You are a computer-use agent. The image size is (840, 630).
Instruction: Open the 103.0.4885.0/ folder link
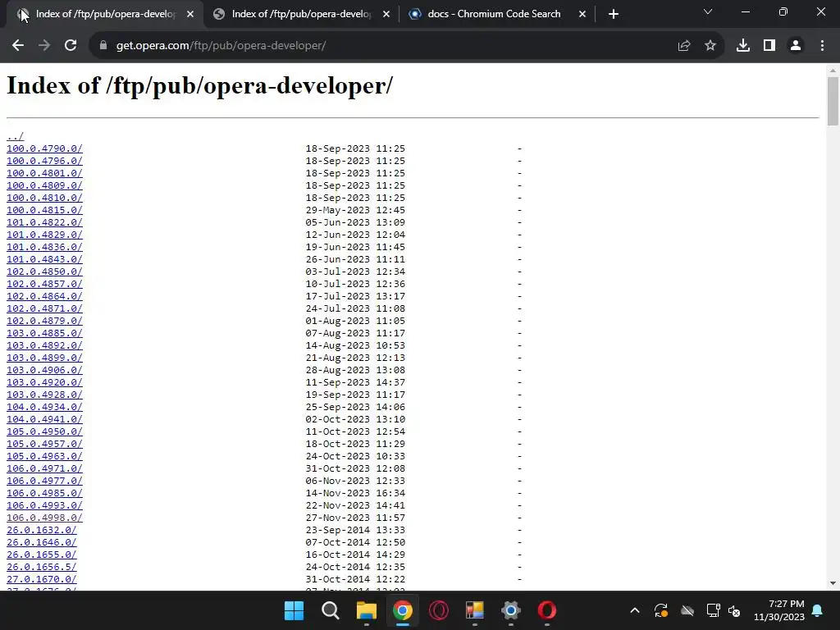pyautogui.click(x=44, y=333)
